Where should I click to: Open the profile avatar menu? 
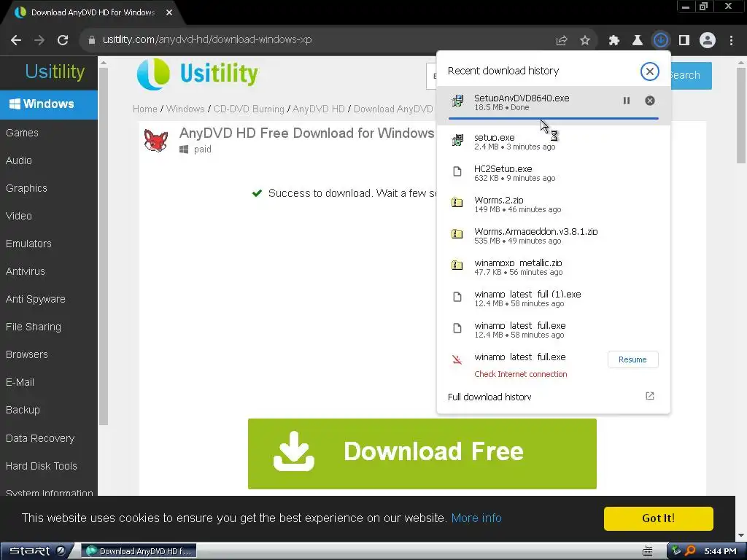click(x=708, y=41)
